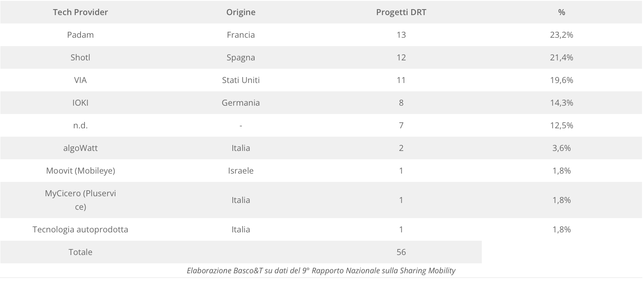Click the MyCicero (Pluservice) cell
The image size is (644, 286).
tap(80, 200)
